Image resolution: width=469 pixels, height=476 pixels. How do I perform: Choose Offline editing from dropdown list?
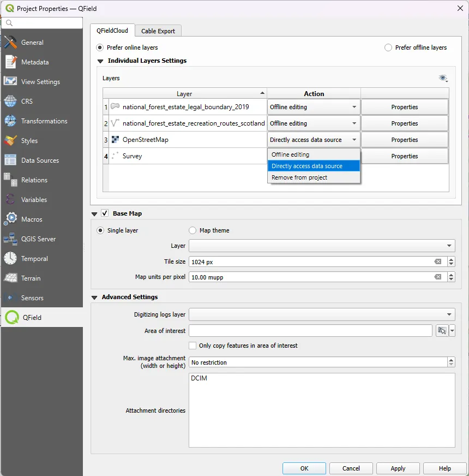click(314, 154)
